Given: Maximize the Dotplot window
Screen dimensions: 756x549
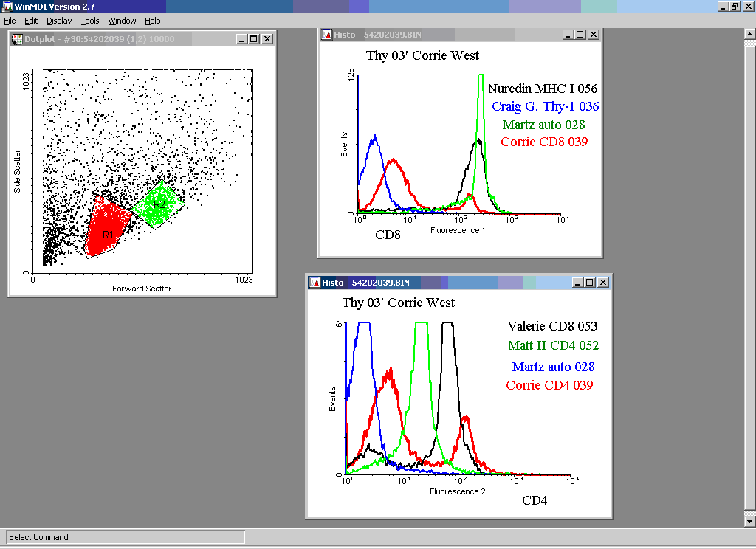Looking at the screenshot, I should [254, 39].
